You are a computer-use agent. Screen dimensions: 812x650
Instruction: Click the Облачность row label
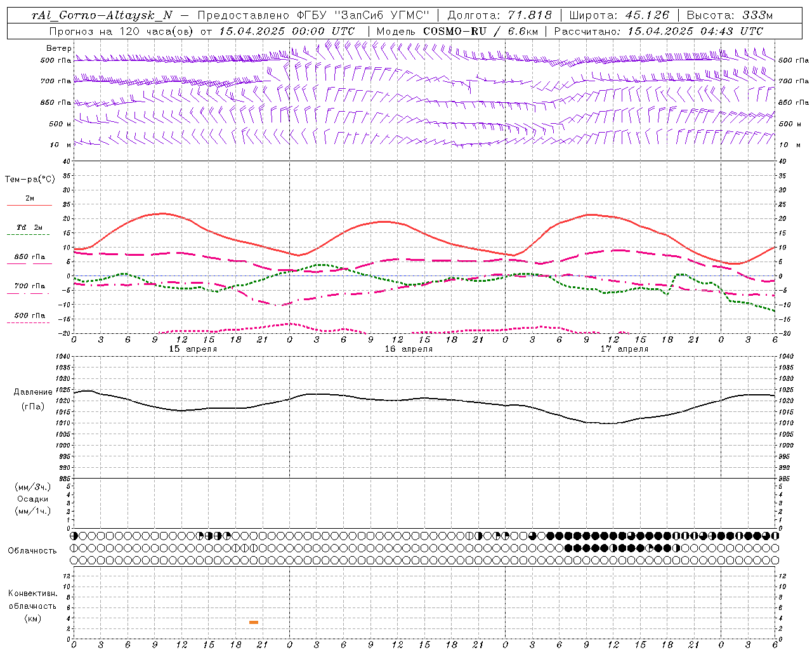pyautogui.click(x=32, y=550)
